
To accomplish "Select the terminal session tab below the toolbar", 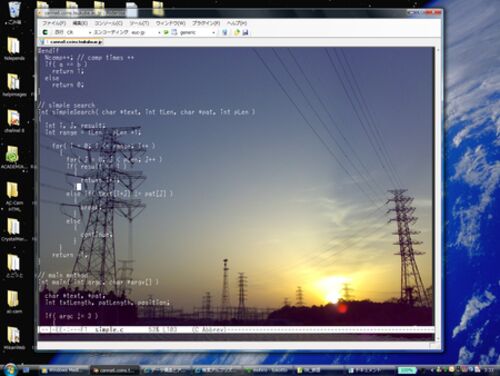I will [71, 42].
